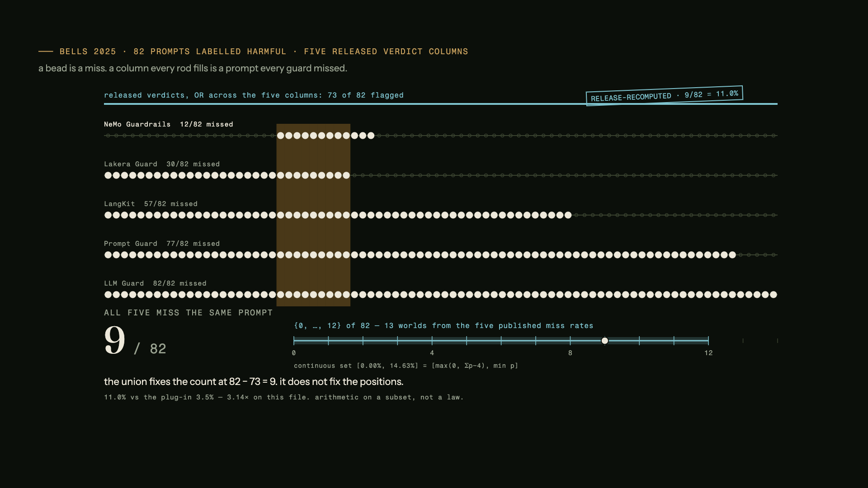Click the "the union fixes the count at 82 − 73 = 9" sentence
The image size is (868, 488).
[x=254, y=381]
